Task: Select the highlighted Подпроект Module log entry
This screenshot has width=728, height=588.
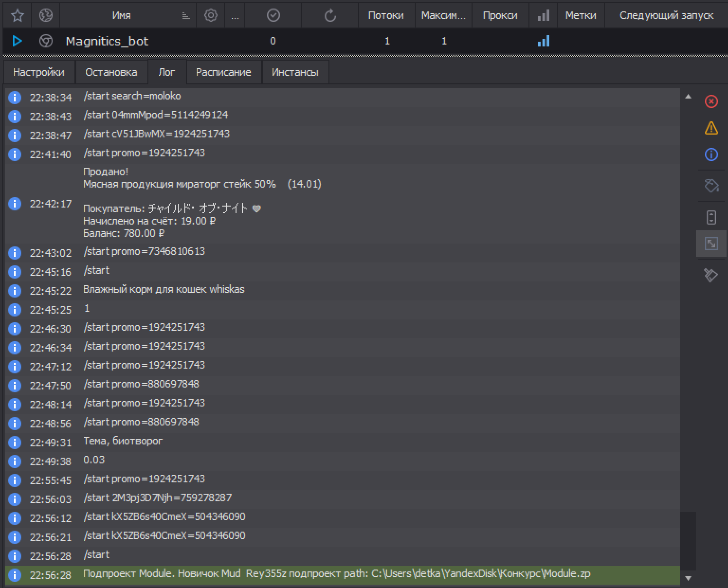Action: 337,574
